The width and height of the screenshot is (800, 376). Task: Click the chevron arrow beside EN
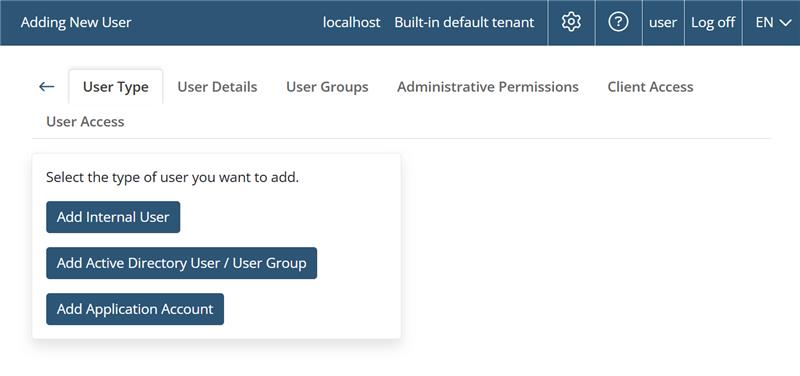(x=785, y=23)
